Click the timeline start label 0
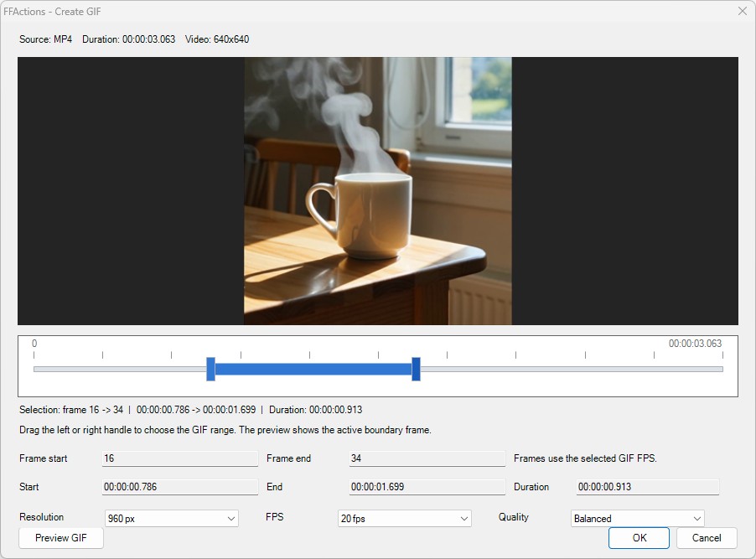Image resolution: width=756 pixels, height=559 pixels. coord(34,344)
